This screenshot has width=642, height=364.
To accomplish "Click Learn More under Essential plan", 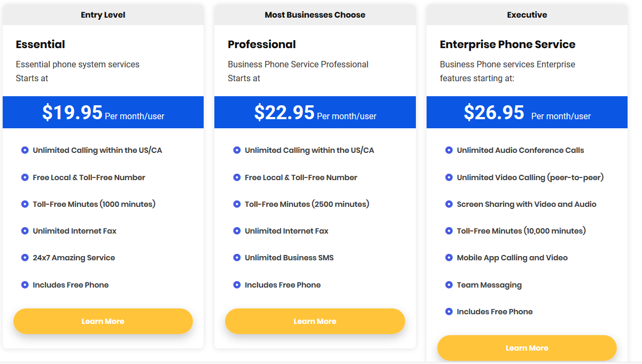I will (103, 321).
